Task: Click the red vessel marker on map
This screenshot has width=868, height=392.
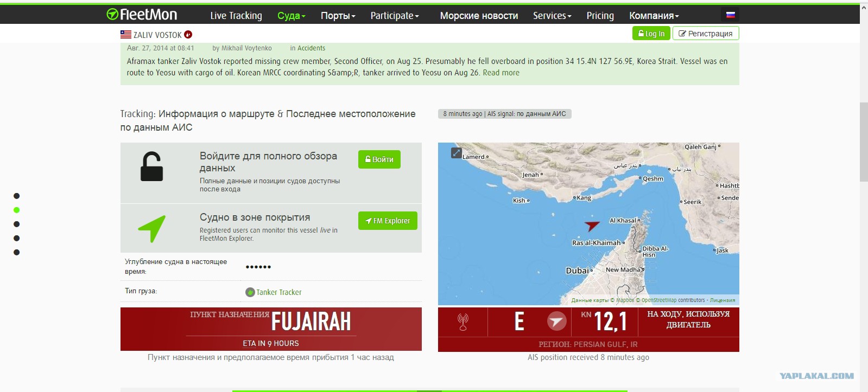Action: 592,225
